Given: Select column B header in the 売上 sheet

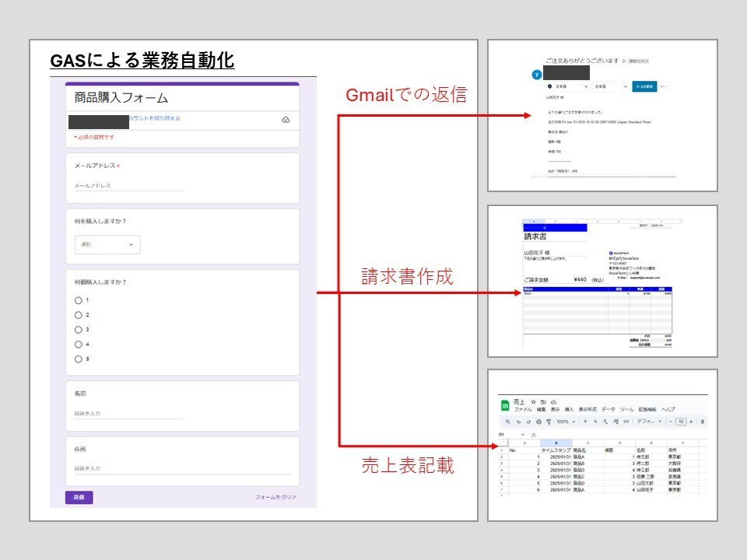Looking at the screenshot, I should (x=556, y=443).
